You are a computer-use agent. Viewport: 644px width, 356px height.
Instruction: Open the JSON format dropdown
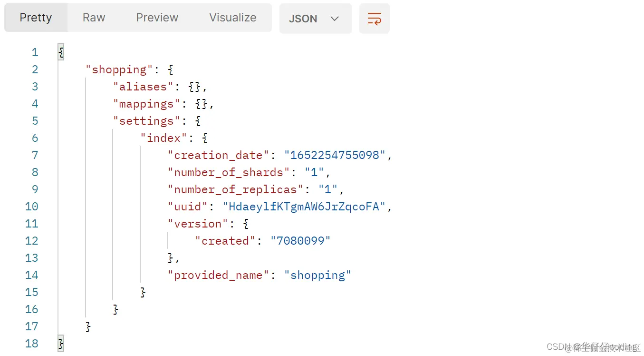click(315, 19)
